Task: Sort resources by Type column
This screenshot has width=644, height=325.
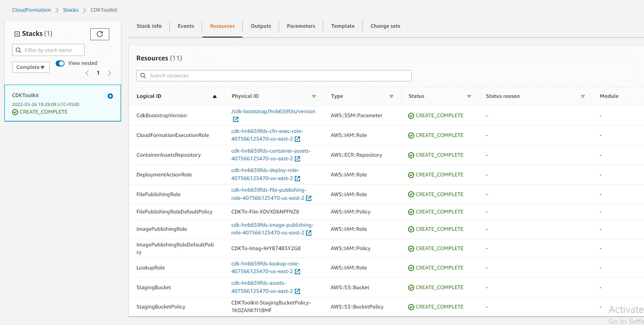Action: pyautogui.click(x=391, y=96)
